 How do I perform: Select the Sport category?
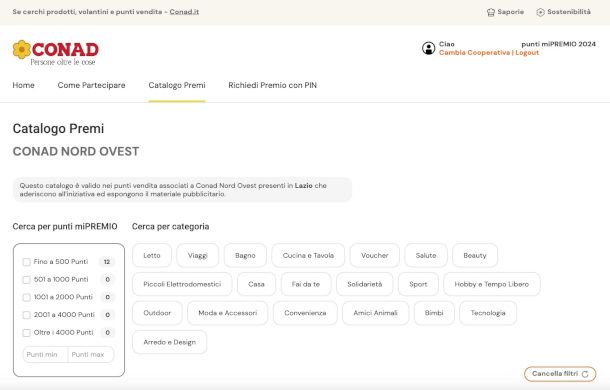point(418,284)
